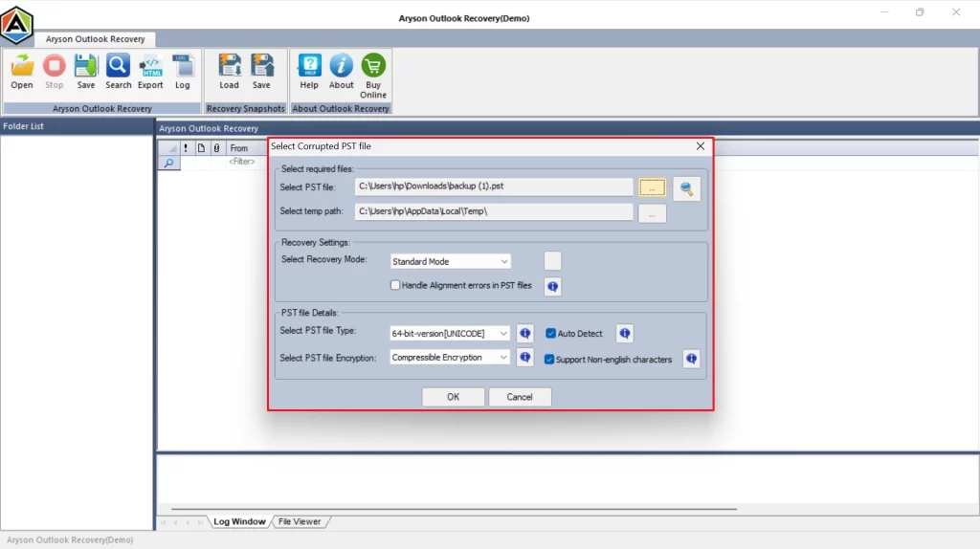The image size is (980, 549).
Task: Click the Buy Online cart icon
Action: click(x=373, y=76)
